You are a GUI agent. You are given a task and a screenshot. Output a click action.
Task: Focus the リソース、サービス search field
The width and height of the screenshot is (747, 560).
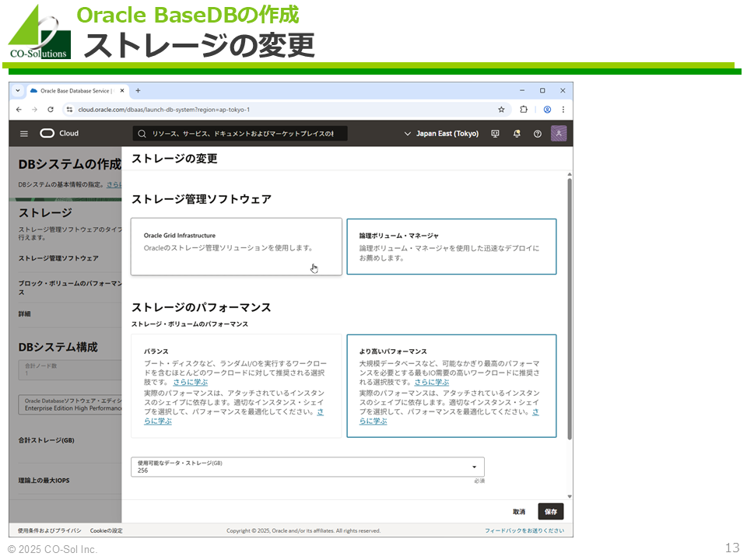(240, 134)
